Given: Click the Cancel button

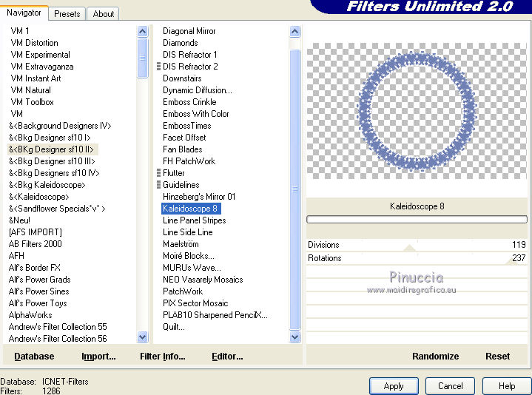Looking at the screenshot, I should 450,386.
